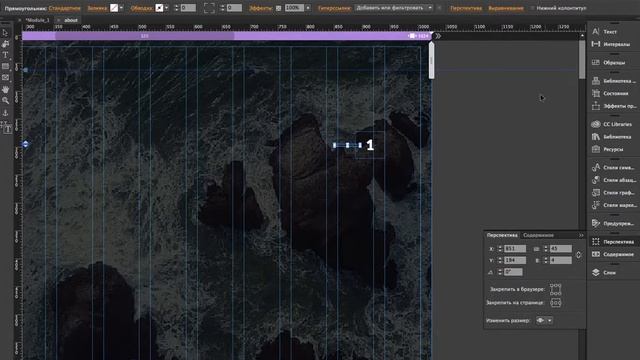Select the Selection arrow tool
This screenshot has height=360, width=640.
click(5, 33)
